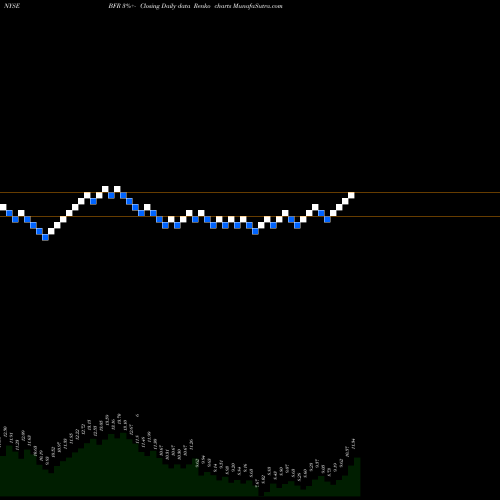
Task: Click the 'BFR 3%' ticker text in the title
Action: click(x=119, y=6)
